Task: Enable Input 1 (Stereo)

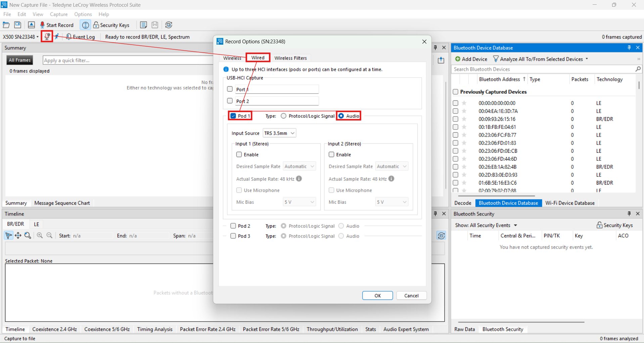Action: 239,154
